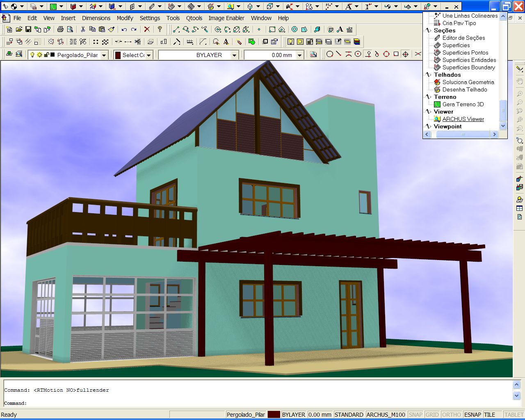This screenshot has height=420, width=525.
Task: Select Superficies Boundary item
Action: [x=469, y=67]
